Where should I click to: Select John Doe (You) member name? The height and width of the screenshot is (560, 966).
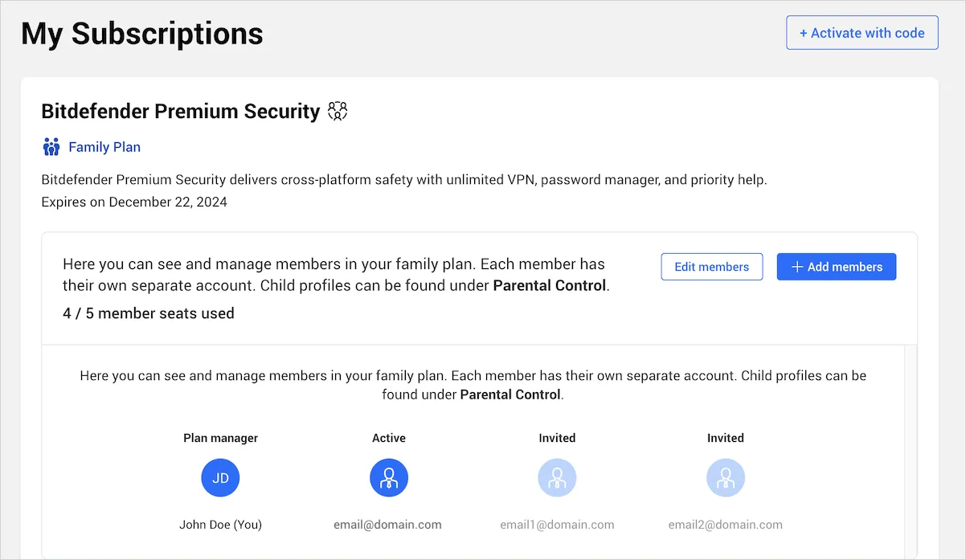(x=220, y=524)
